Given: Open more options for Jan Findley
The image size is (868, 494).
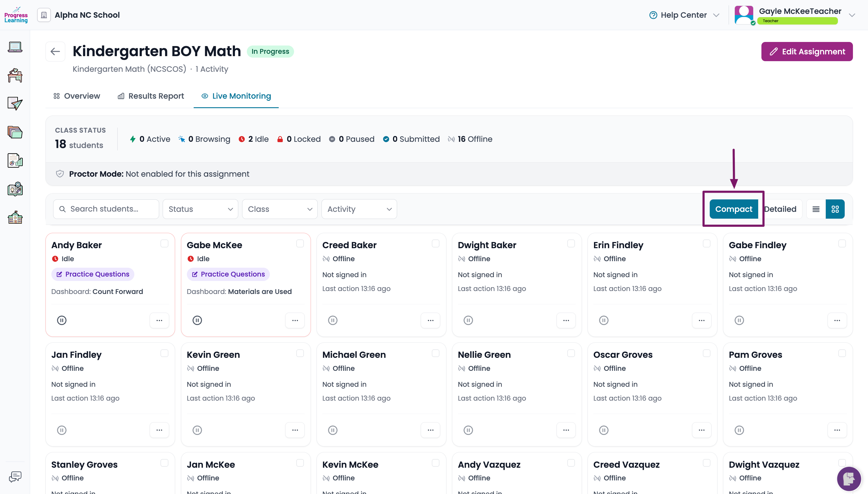Looking at the screenshot, I should (x=159, y=430).
